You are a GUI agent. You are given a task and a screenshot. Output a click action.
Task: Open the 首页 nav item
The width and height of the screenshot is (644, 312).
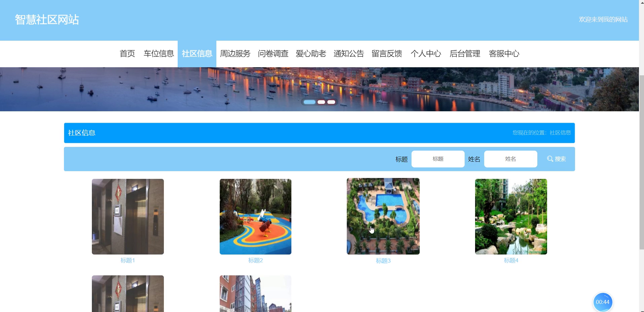tap(127, 54)
